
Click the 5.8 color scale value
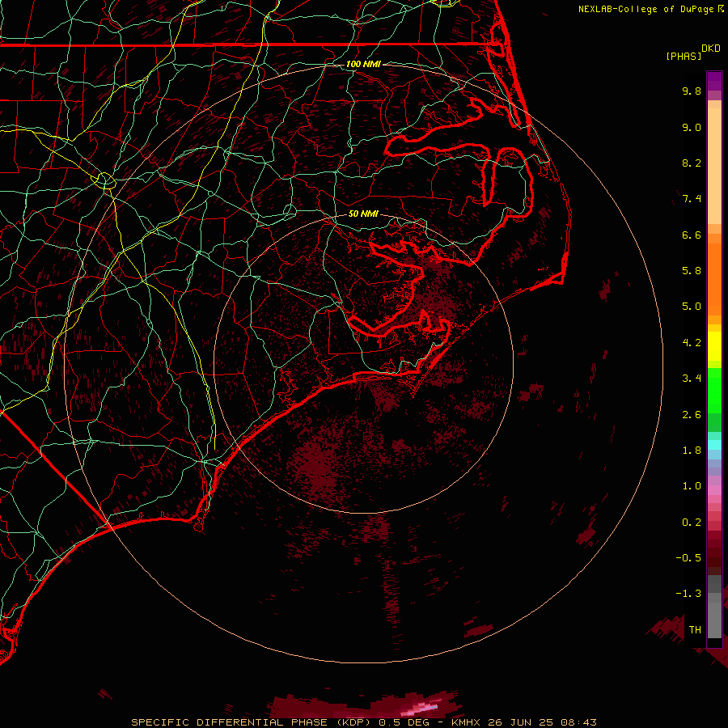click(692, 271)
